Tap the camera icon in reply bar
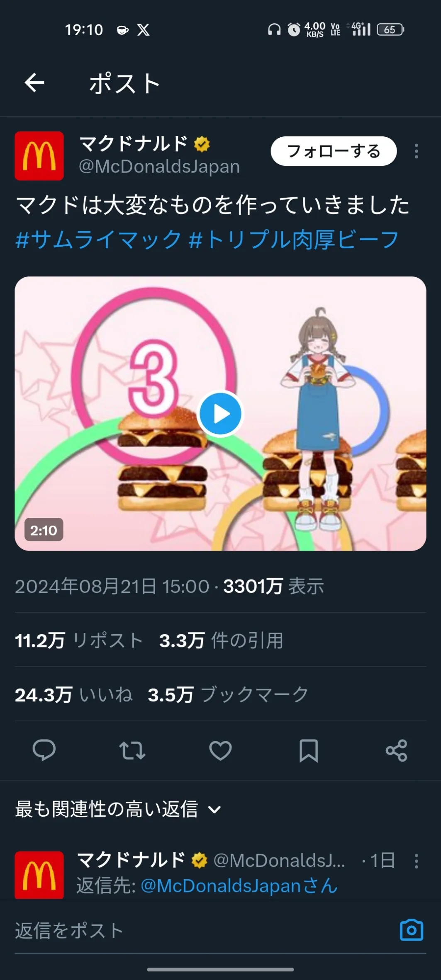This screenshot has height=980, width=441. point(411,930)
